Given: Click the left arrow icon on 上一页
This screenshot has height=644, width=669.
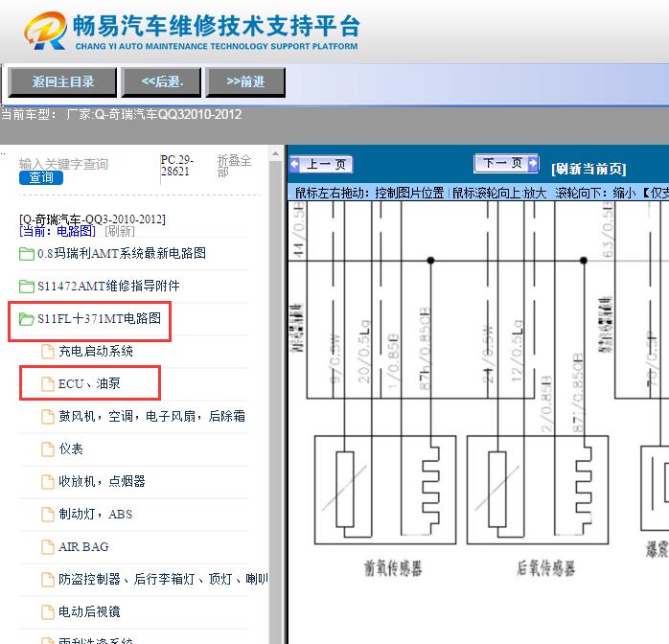Looking at the screenshot, I should pos(295,164).
